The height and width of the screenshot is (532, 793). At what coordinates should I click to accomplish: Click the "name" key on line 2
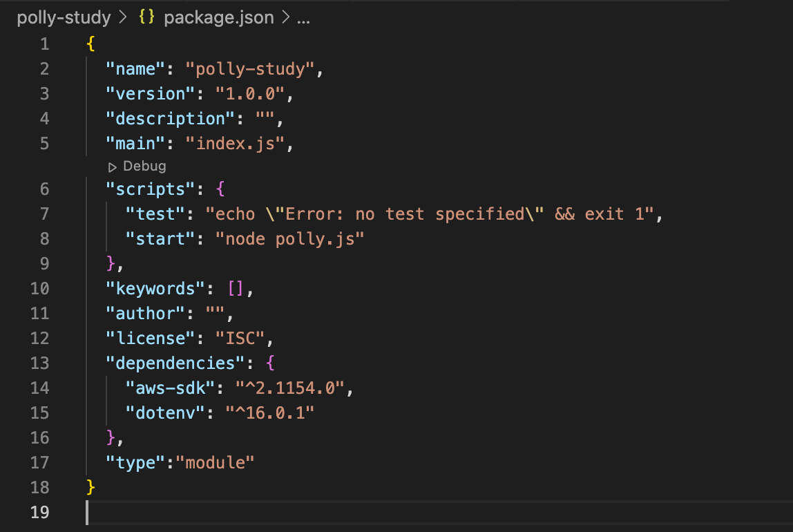coord(135,69)
